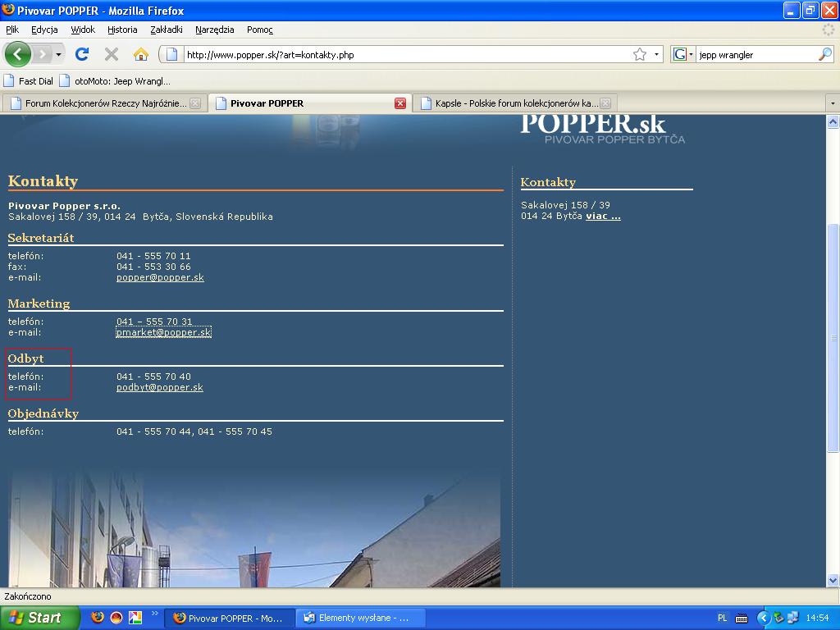Launch Firefox from the quick launch bar

coord(98,618)
